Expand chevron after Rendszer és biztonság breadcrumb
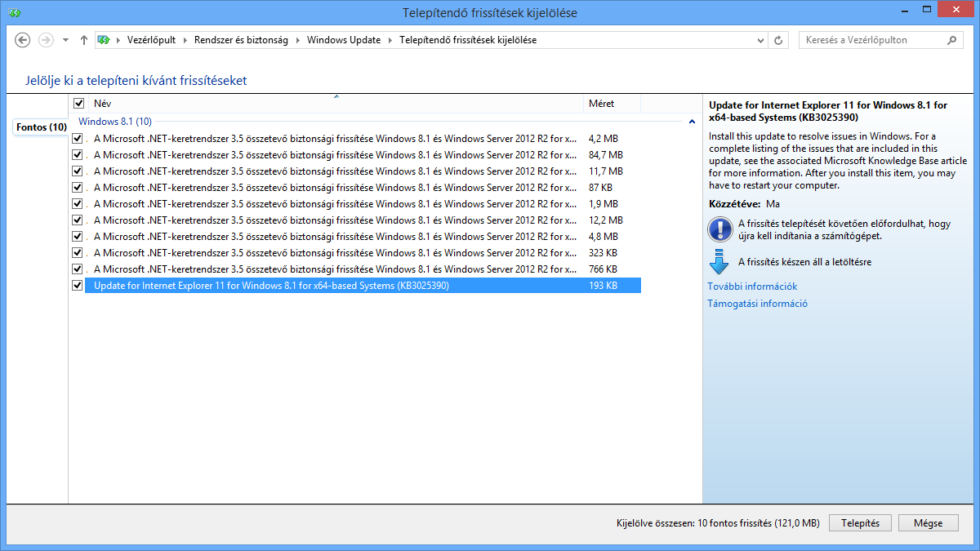Viewport: 980px width, 551px height. [x=298, y=40]
